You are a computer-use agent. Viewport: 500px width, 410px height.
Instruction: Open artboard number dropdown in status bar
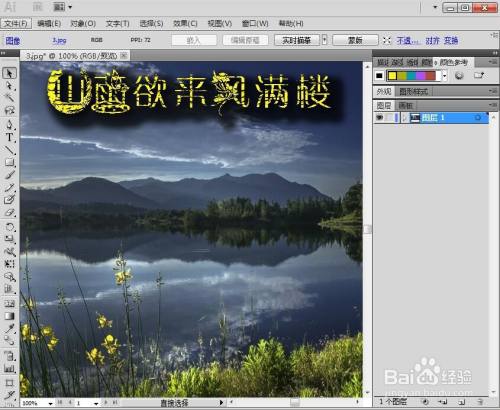(96, 403)
